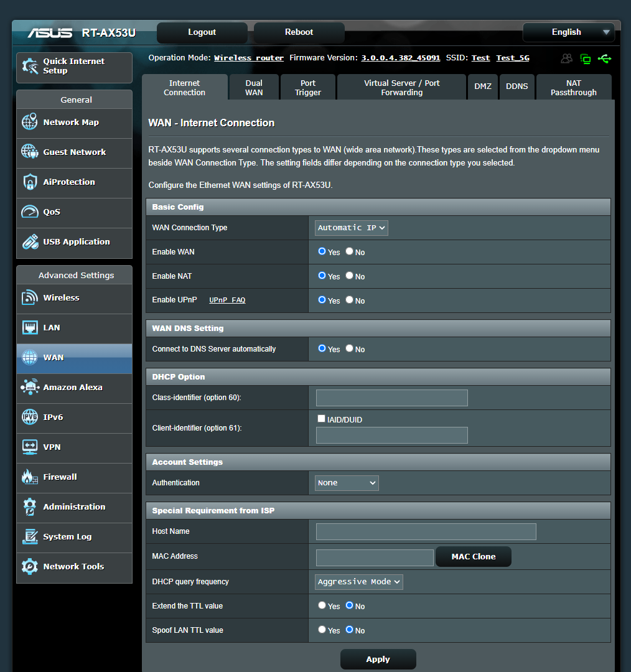Viewport: 631px width, 672px height.
Task: Set Spoof LAN TTL value to Yes
Action: 322,630
